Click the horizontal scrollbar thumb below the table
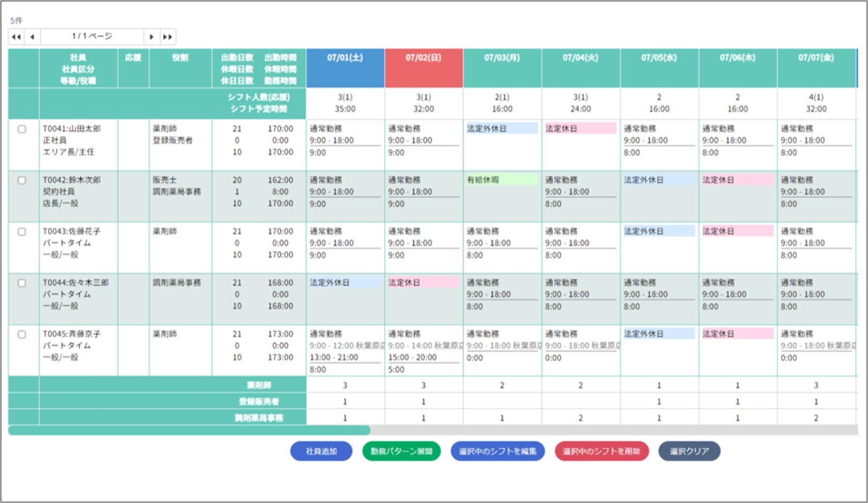 (189, 430)
